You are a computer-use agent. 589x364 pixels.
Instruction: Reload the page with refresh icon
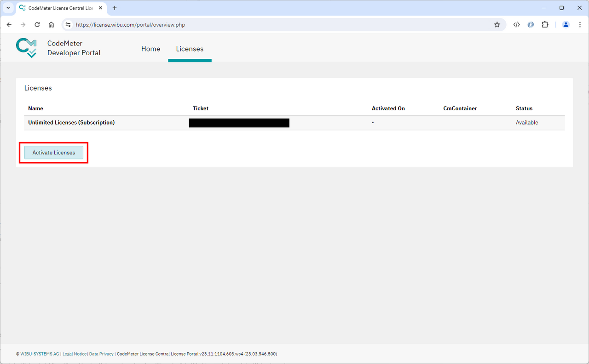[37, 25]
